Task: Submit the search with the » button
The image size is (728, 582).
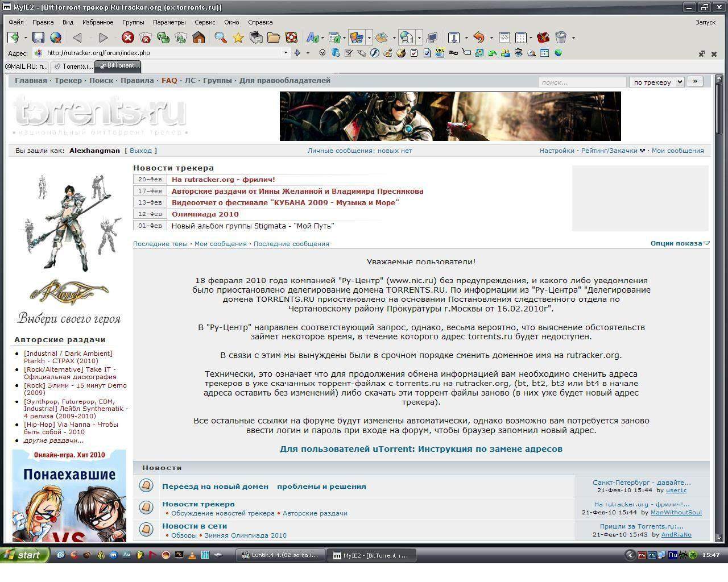Action: [695, 82]
